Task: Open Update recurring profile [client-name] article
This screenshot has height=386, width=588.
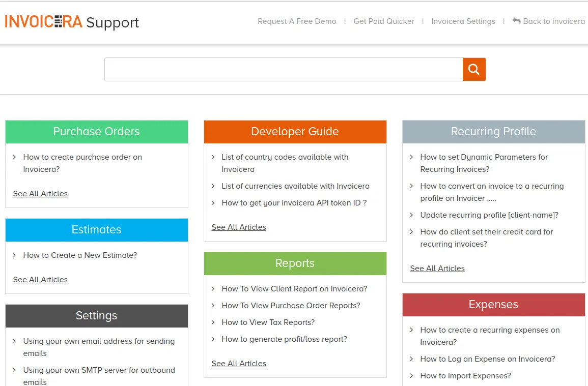Action: [x=489, y=215]
